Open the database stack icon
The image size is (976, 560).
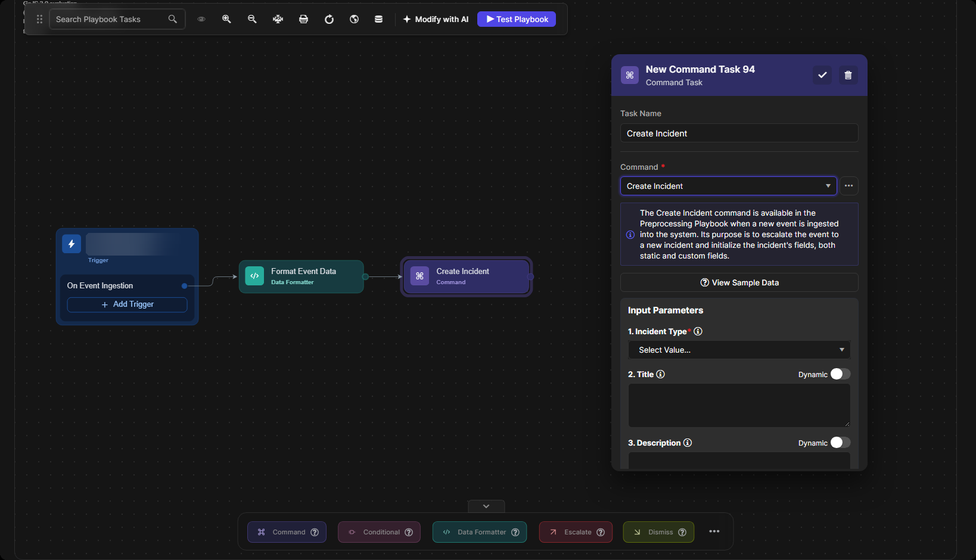(x=378, y=19)
